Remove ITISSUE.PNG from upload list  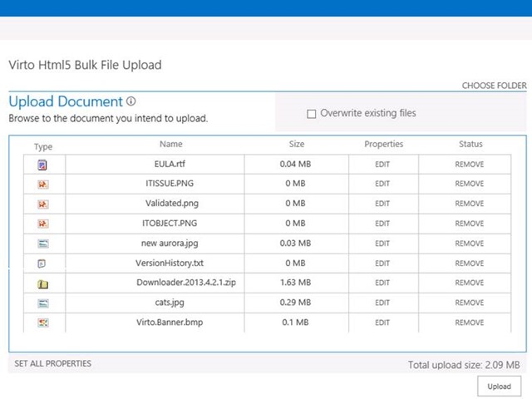[469, 184]
